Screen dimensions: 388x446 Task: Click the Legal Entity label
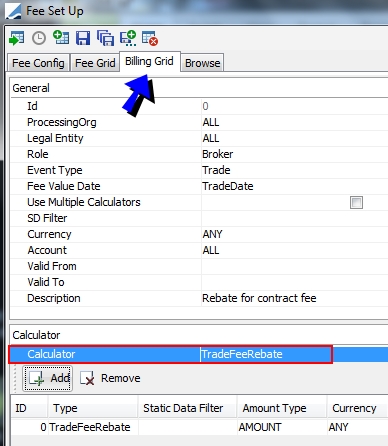coord(55,138)
